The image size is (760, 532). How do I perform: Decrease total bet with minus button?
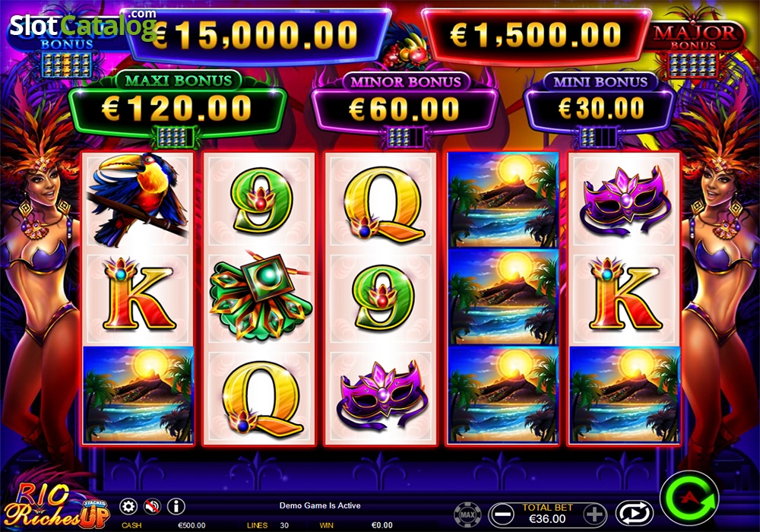pyautogui.click(x=501, y=514)
